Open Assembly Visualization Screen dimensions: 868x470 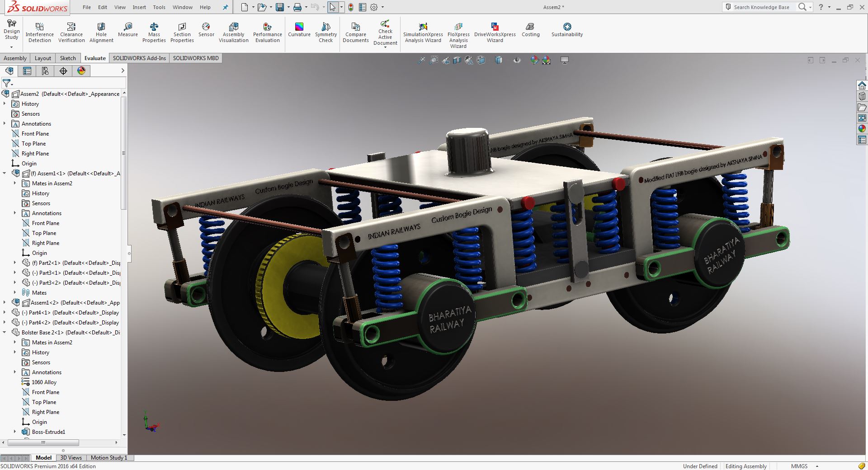(x=234, y=33)
